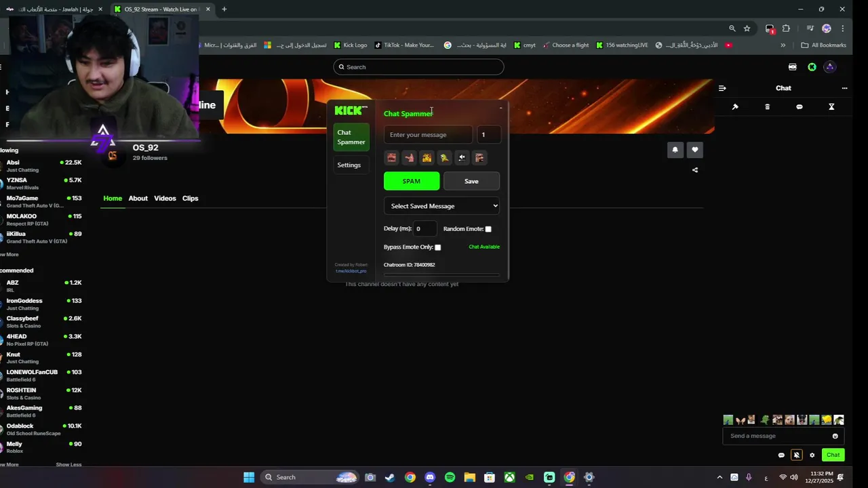Screen dimensions: 868x488
Task: Insert the first emote in spammer emote row
Action: click(x=391, y=158)
